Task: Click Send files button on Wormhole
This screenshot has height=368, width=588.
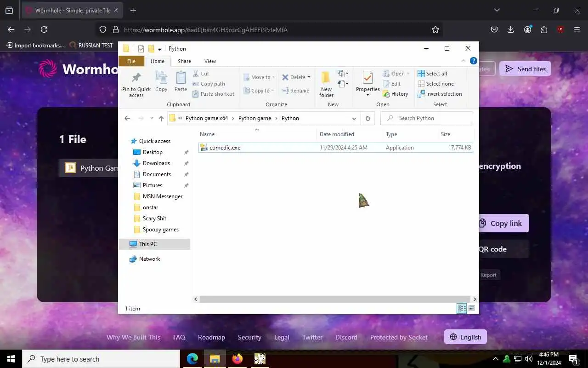Action: 525,69
